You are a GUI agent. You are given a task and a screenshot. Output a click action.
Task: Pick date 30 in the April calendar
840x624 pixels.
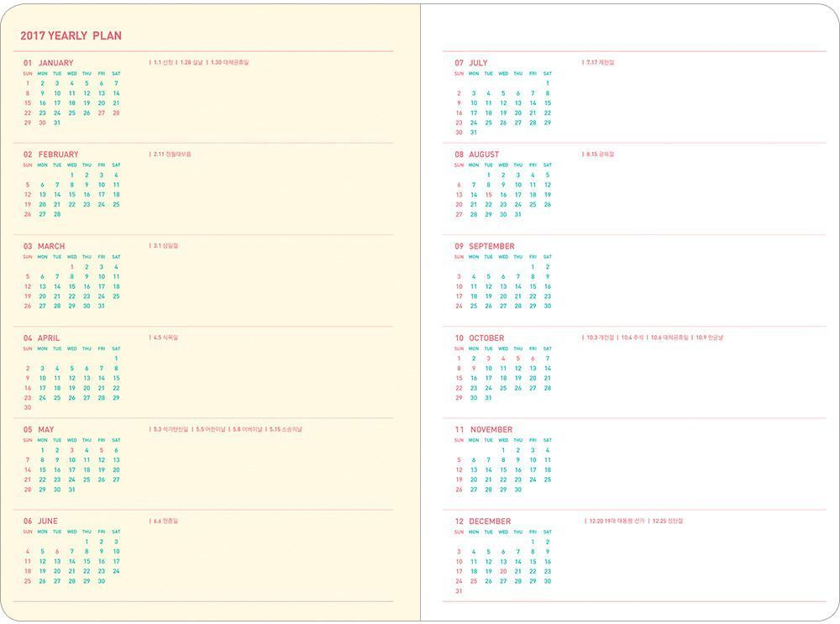pyautogui.click(x=28, y=408)
